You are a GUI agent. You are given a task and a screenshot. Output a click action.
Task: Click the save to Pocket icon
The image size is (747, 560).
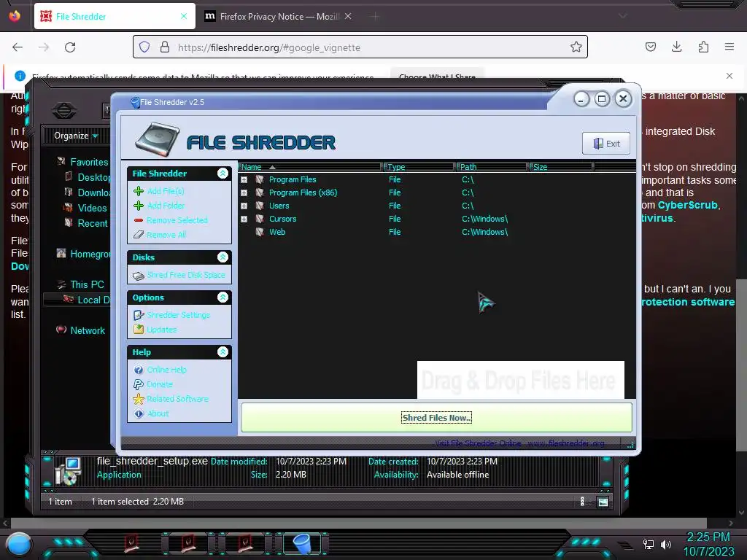[x=650, y=47]
